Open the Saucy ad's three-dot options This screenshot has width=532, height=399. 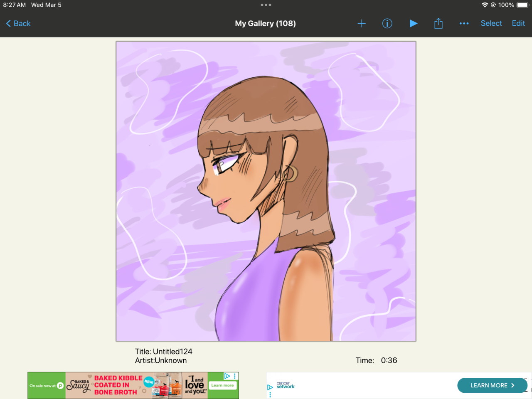235,376
